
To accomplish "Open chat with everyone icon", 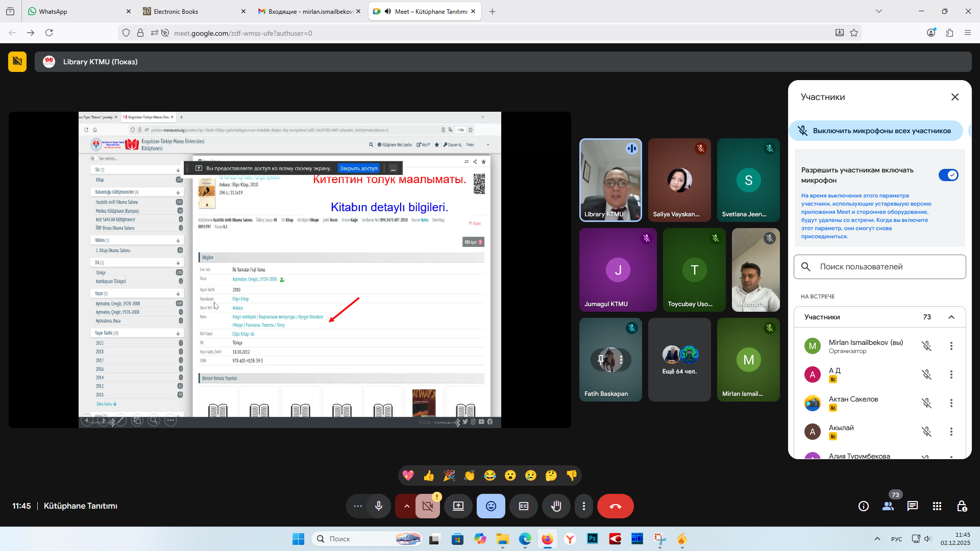I will [x=913, y=506].
